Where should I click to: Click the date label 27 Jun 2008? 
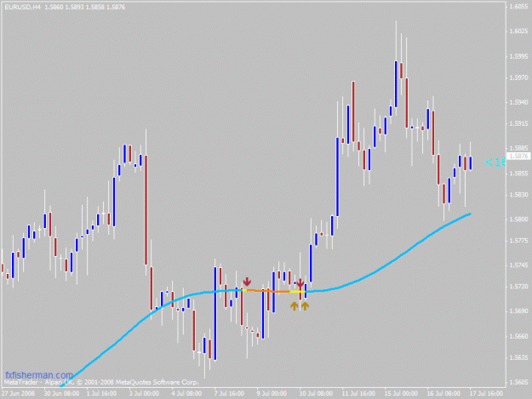point(18,394)
